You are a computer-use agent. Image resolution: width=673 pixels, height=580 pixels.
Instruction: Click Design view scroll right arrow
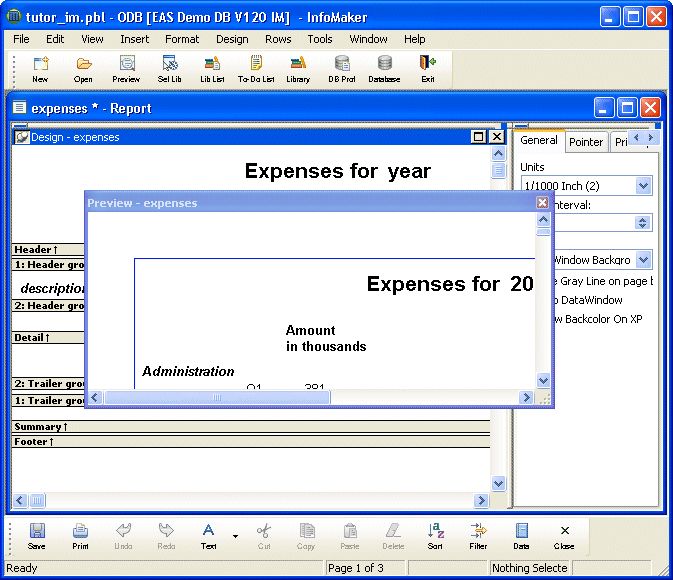pyautogui.click(x=482, y=501)
